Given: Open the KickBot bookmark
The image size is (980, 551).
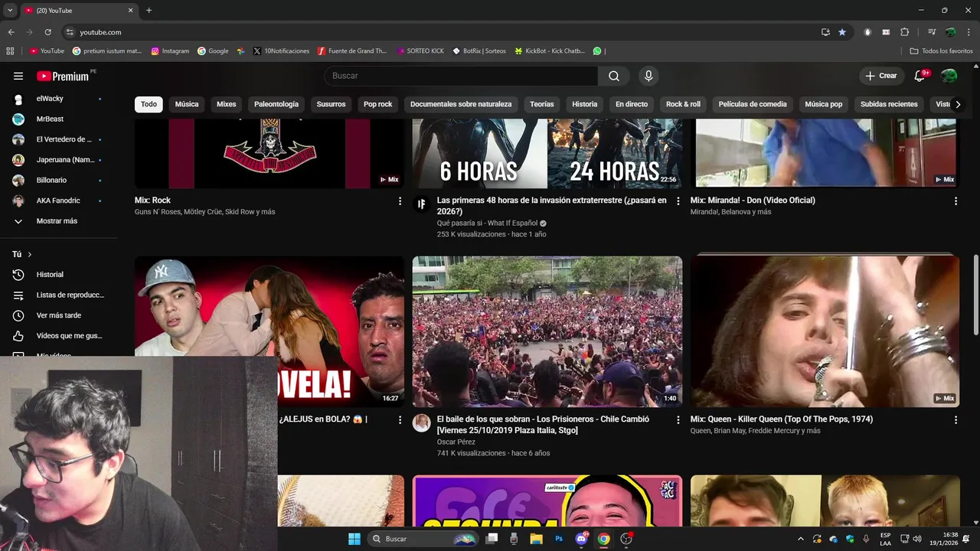Looking at the screenshot, I should pyautogui.click(x=550, y=51).
